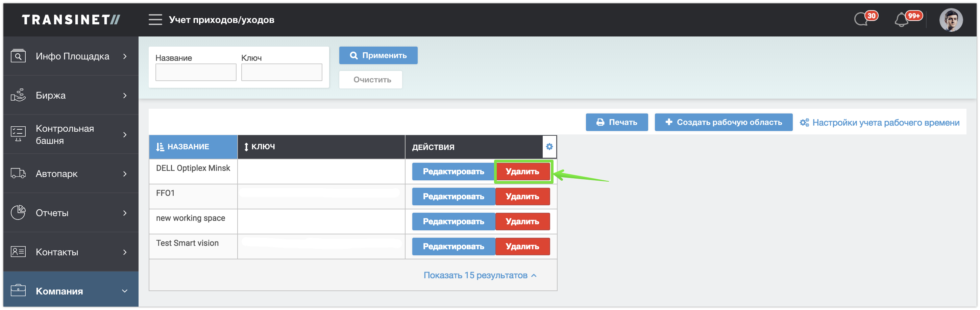This screenshot has width=980, height=310.
Task: Click the TRANSINET logo
Action: click(71, 20)
